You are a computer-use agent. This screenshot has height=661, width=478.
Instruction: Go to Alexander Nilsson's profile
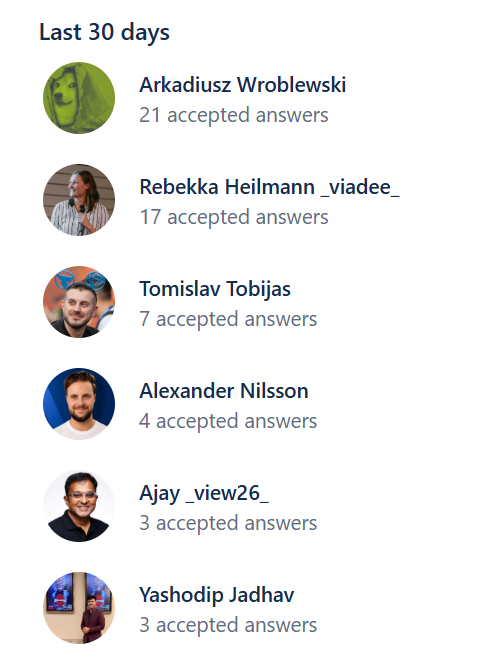224,391
